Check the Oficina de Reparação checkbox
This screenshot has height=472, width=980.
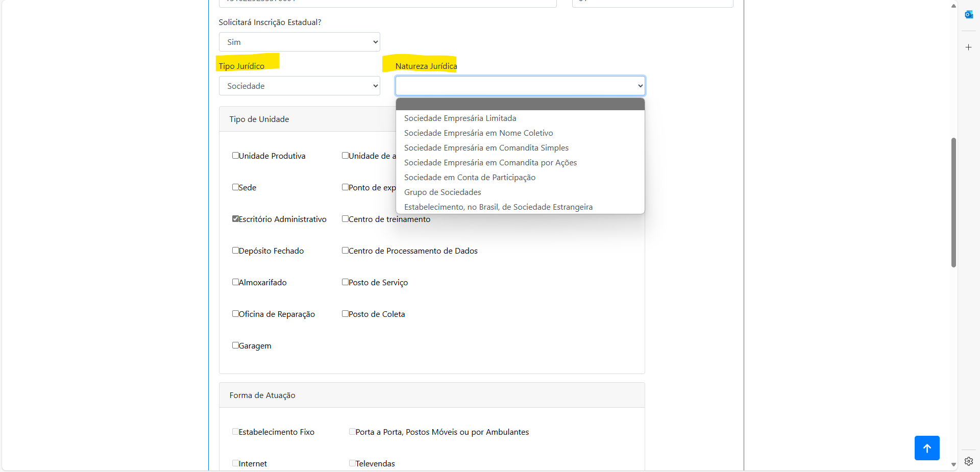point(235,314)
